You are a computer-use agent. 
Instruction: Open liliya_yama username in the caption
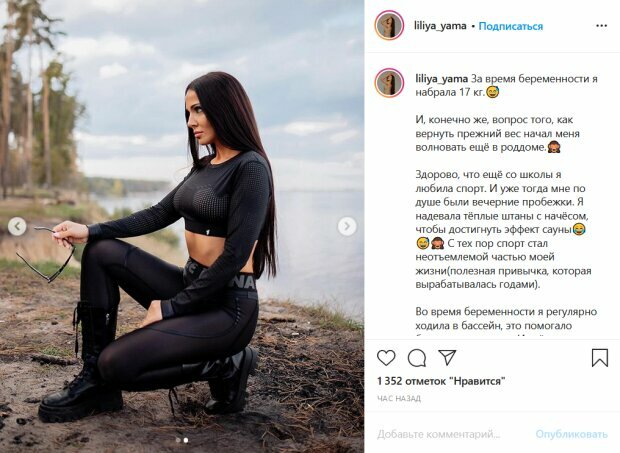click(442, 79)
